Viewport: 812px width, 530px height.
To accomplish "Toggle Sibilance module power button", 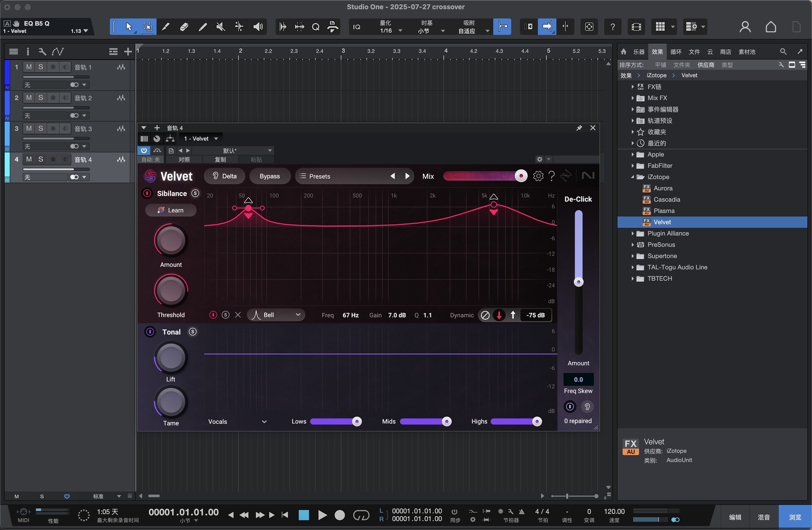I will click(147, 194).
